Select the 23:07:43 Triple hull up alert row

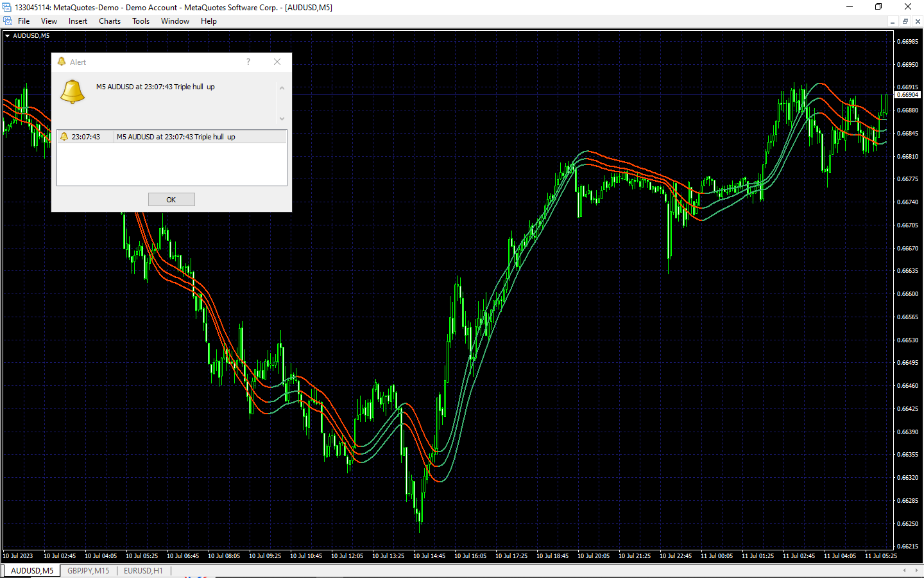point(172,137)
